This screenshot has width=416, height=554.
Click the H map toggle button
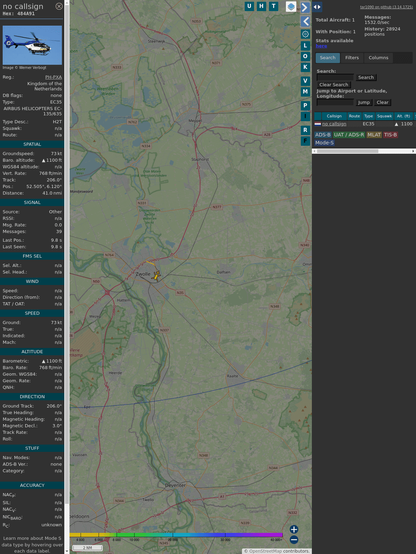click(261, 6)
